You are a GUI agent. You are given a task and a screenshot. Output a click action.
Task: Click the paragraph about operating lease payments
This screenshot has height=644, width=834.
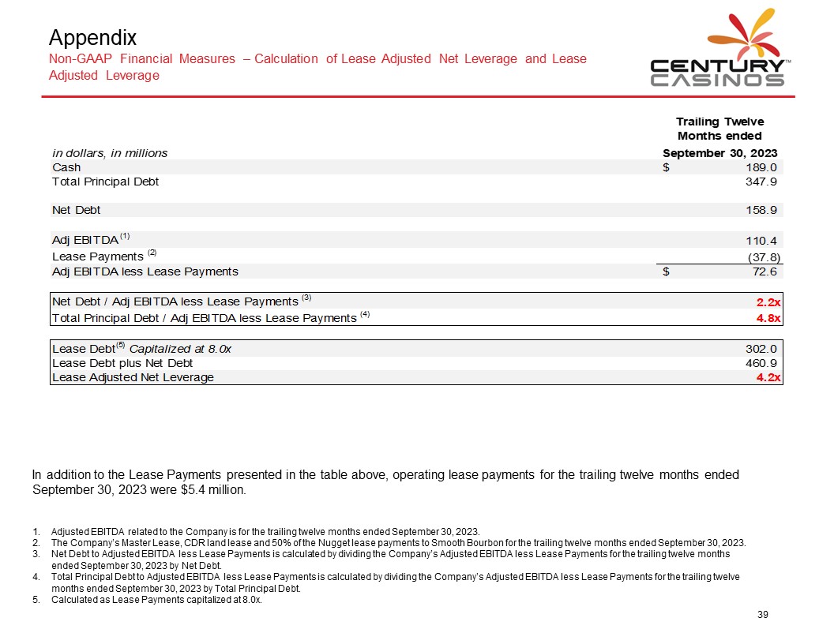point(385,482)
